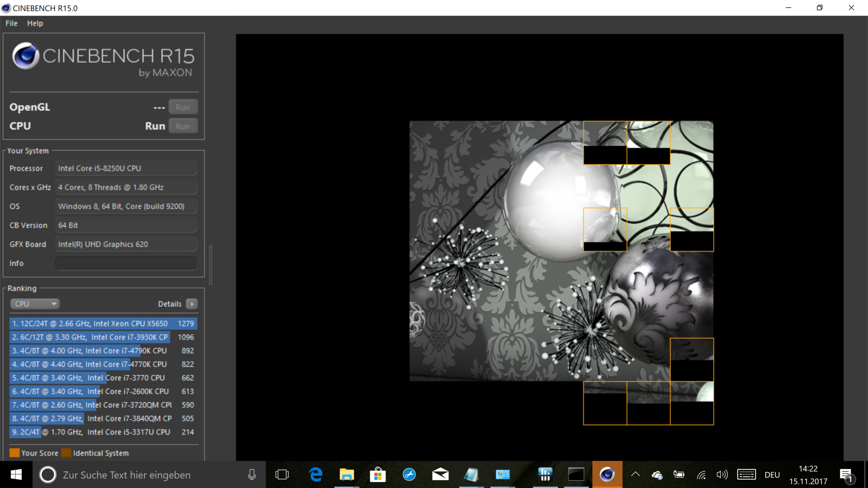Select ranking row Intel Core i7-4790K
The image size is (868, 488).
(103, 351)
